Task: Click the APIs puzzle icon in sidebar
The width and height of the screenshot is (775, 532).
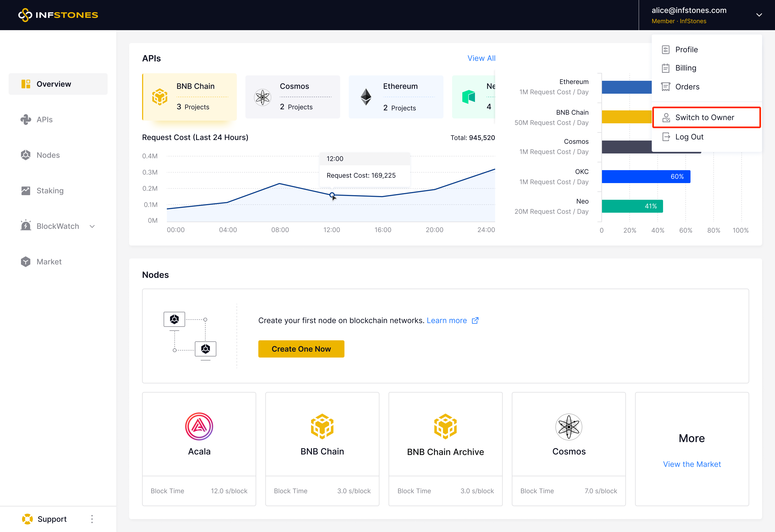Action: [26, 120]
